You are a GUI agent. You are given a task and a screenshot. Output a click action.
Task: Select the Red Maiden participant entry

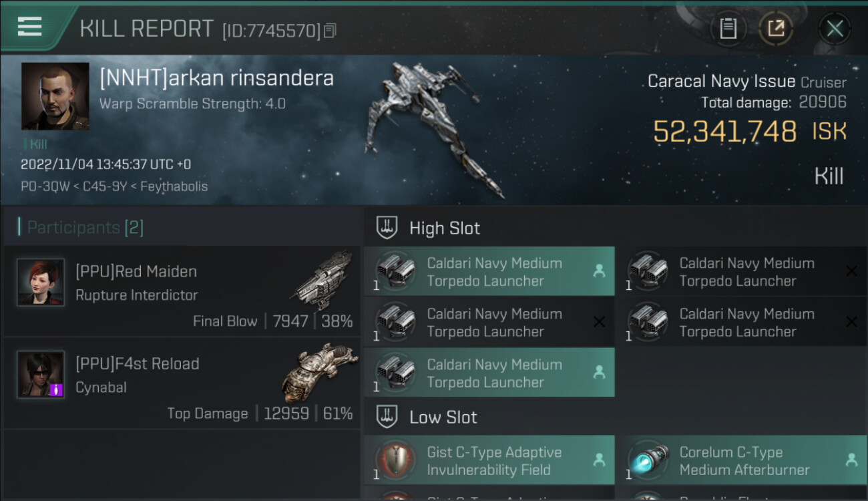182,291
